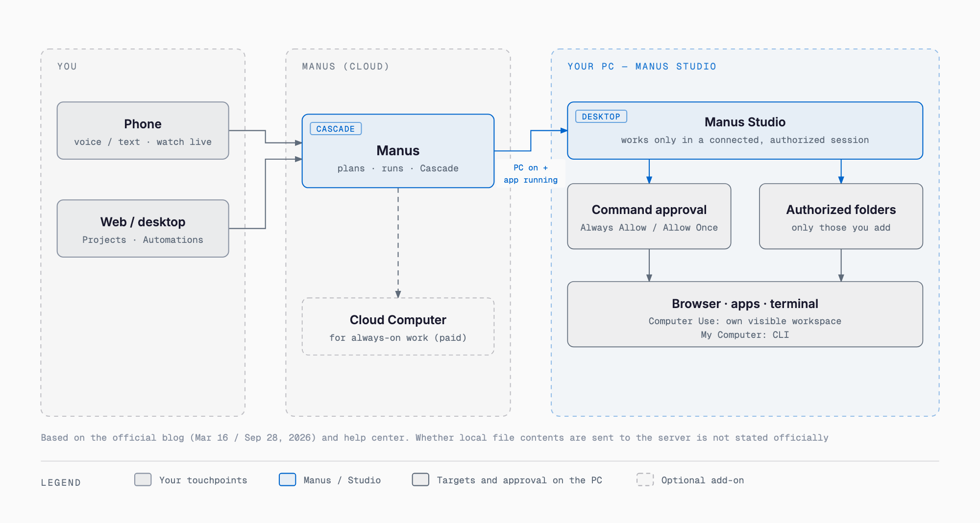The height and width of the screenshot is (523, 980).
Task: Click 'works only in a connected, authorized session'
Action: click(745, 140)
